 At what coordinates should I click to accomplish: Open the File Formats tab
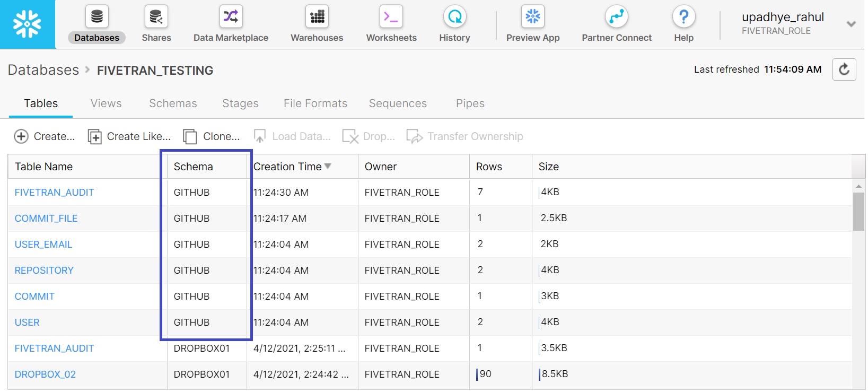pos(315,103)
